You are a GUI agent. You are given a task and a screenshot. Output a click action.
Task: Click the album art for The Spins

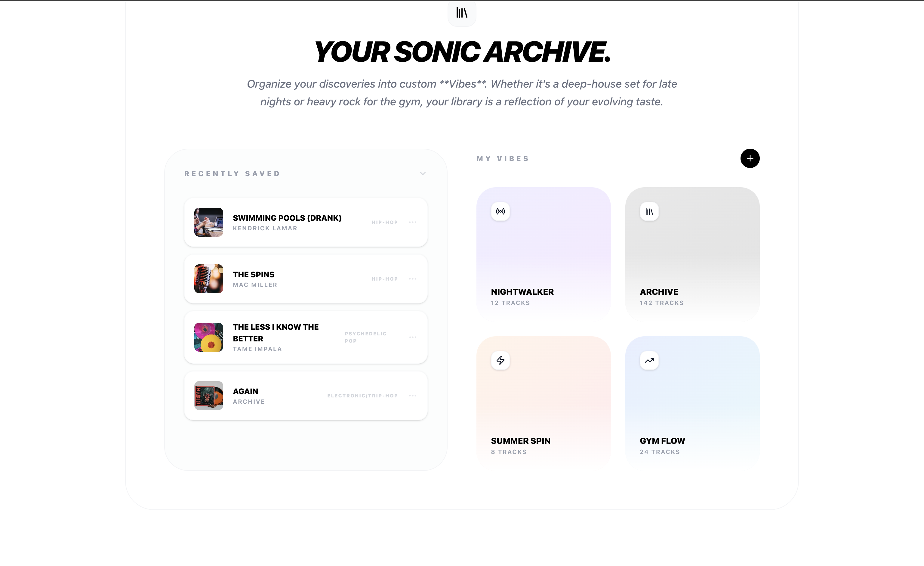pos(208,279)
